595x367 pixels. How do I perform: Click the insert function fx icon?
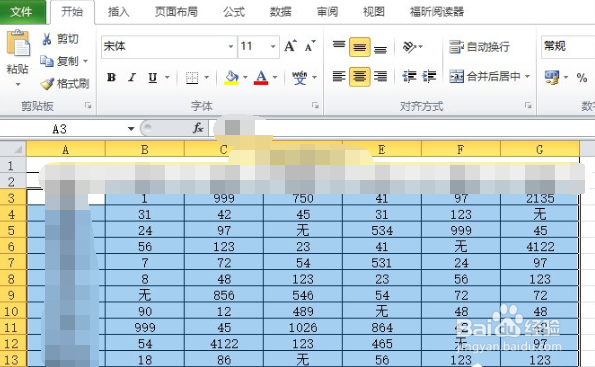(x=198, y=128)
